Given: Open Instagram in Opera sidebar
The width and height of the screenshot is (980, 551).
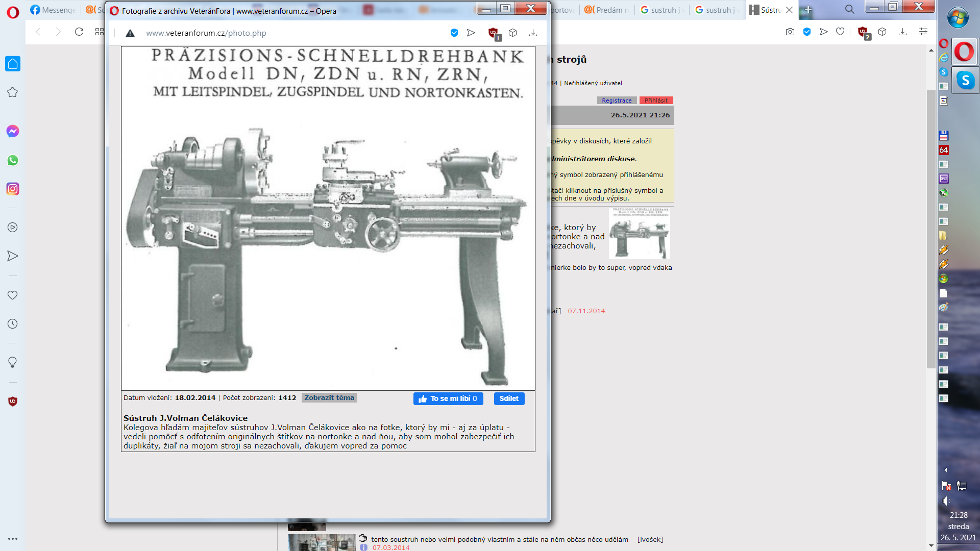Looking at the screenshot, I should point(13,189).
